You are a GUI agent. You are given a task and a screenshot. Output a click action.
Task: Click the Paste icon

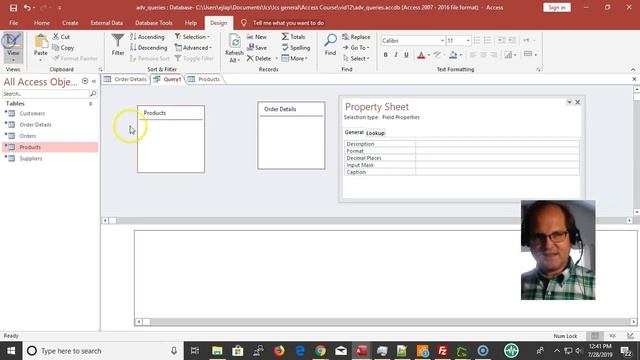(40, 42)
